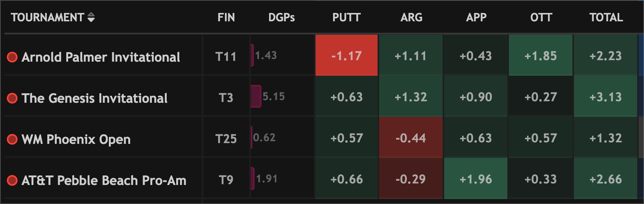Image resolution: width=644 pixels, height=204 pixels.
Task: Open The Genesis Invitational tournament link
Action: pos(94,98)
